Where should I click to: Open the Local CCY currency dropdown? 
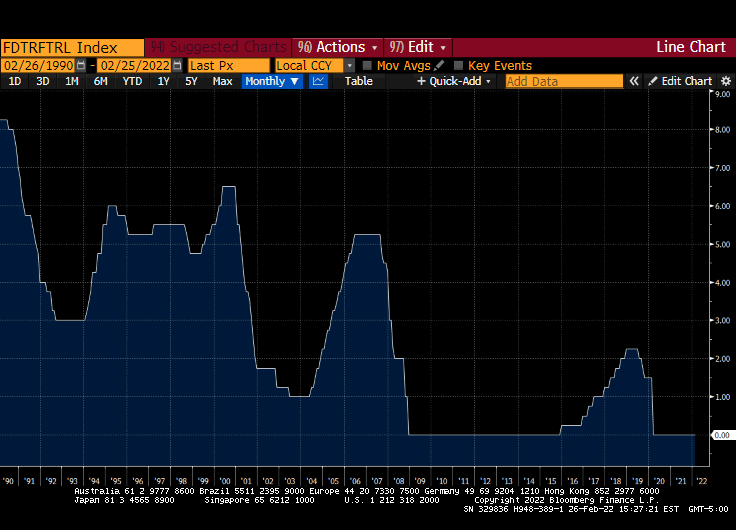click(x=350, y=65)
